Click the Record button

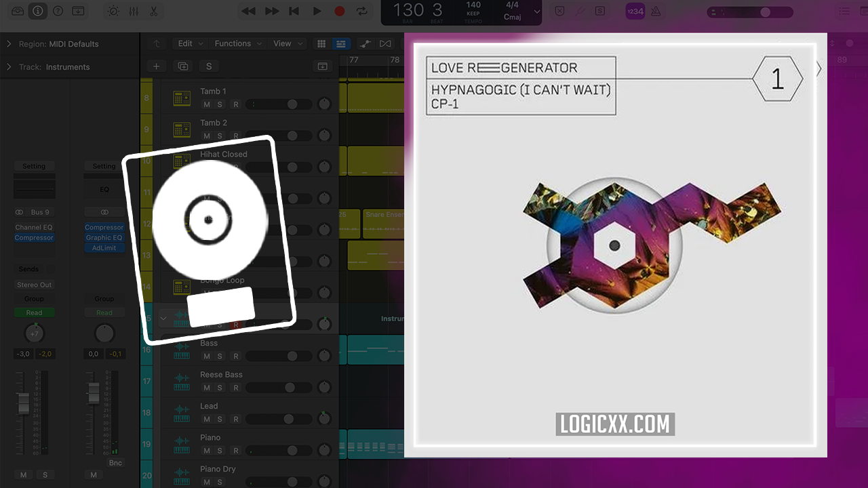(x=340, y=11)
